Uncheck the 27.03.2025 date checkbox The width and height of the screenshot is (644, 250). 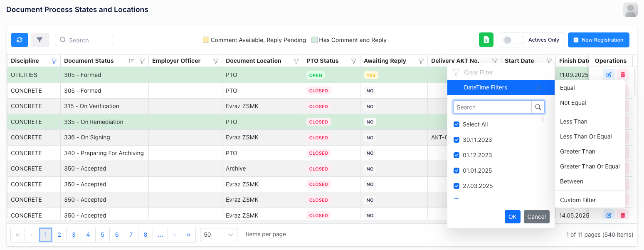pos(456,186)
